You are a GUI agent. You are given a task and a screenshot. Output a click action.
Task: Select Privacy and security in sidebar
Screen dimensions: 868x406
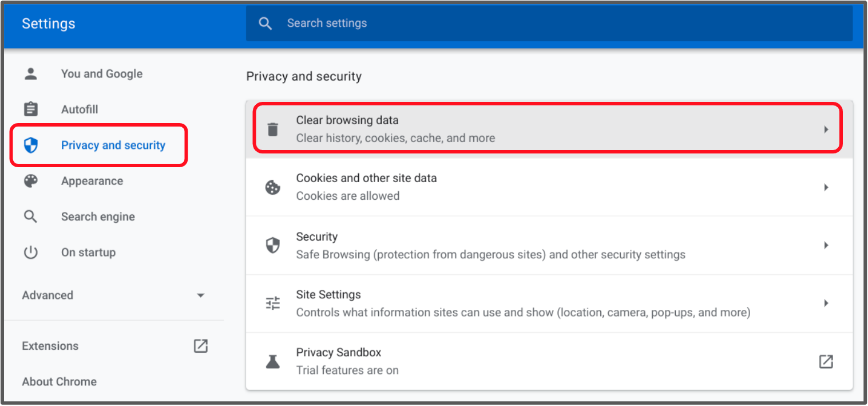[113, 145]
